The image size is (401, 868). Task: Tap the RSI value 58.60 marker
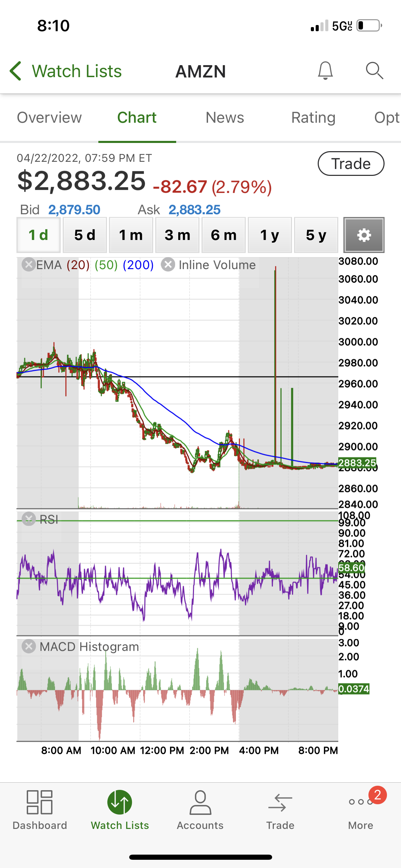[352, 568]
